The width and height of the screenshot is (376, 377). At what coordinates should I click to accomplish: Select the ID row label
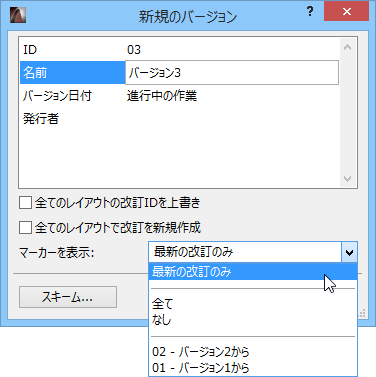click(x=30, y=50)
